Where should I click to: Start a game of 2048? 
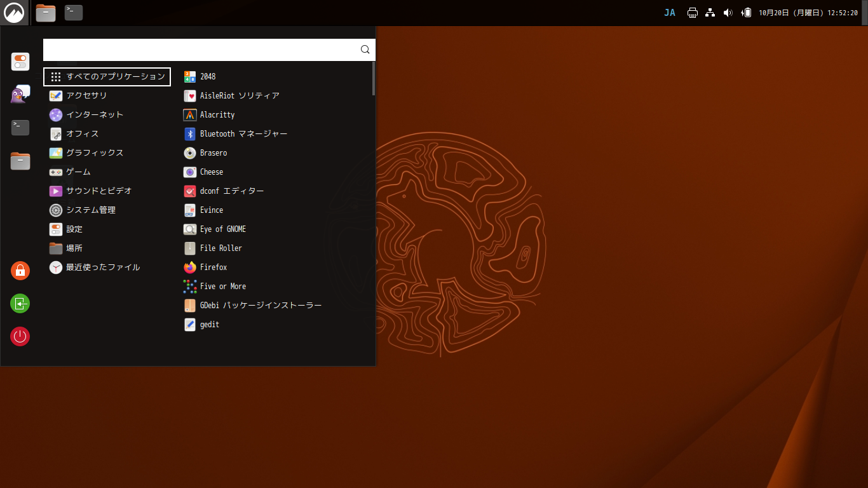[x=208, y=76]
